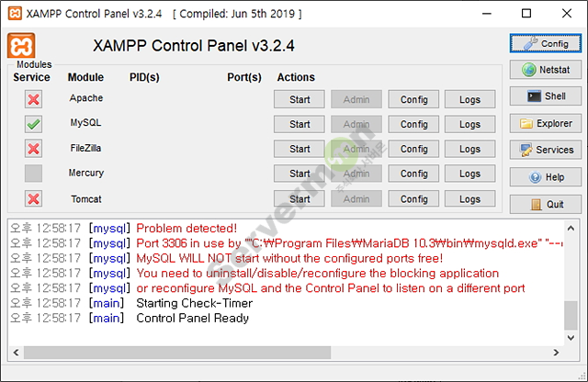Viewport: 588px width, 382px height.
Task: Click the Mercury module name
Action: [85, 173]
